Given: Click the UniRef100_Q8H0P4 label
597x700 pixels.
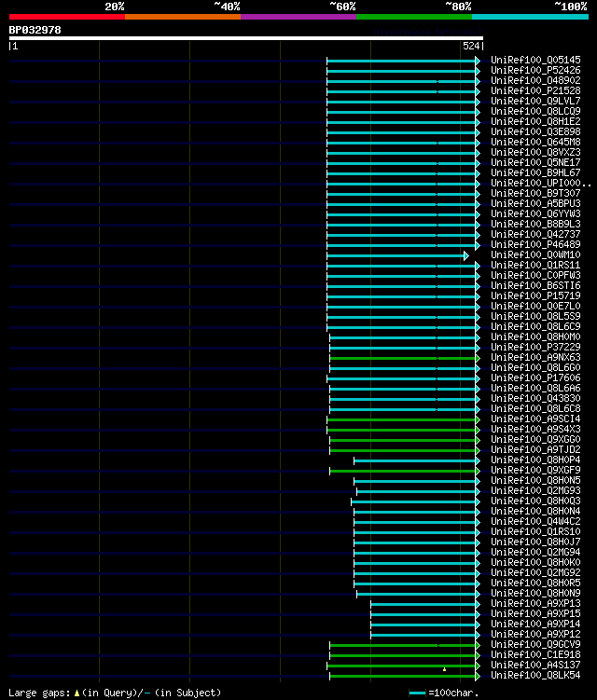Looking at the screenshot, I should [535, 460].
